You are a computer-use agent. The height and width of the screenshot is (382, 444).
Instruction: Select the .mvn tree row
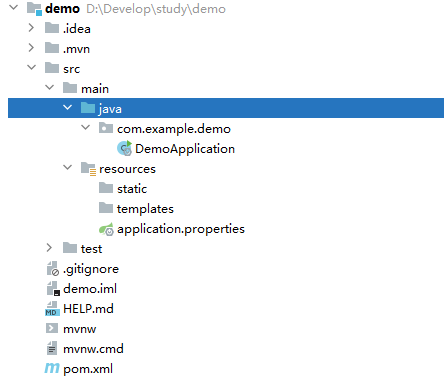tap(226, 49)
